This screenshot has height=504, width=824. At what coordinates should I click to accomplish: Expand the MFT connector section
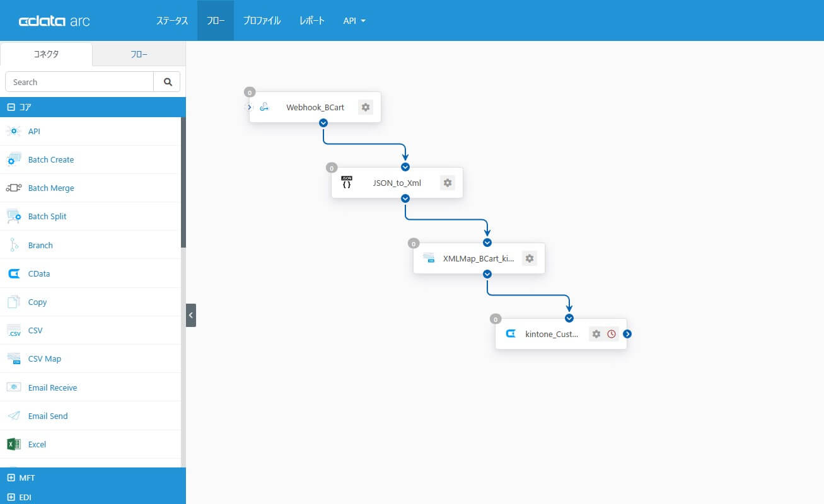(93, 478)
